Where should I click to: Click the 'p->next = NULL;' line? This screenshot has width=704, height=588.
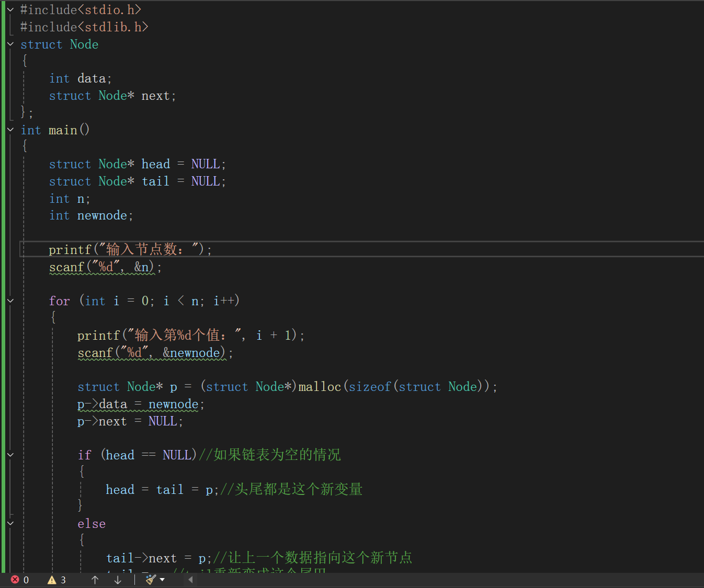pyautogui.click(x=130, y=421)
